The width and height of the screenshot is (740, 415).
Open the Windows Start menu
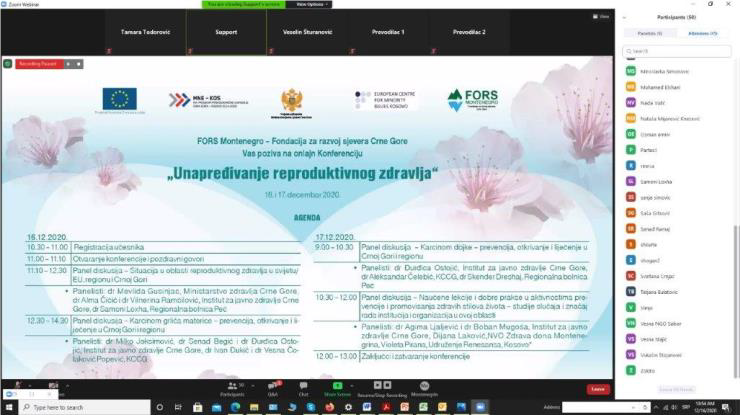[8, 407]
